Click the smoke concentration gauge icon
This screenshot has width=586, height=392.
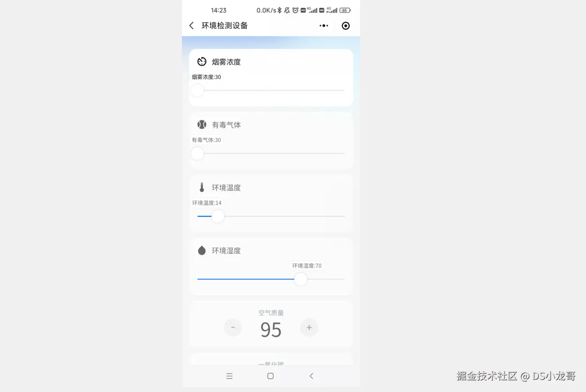pyautogui.click(x=202, y=62)
